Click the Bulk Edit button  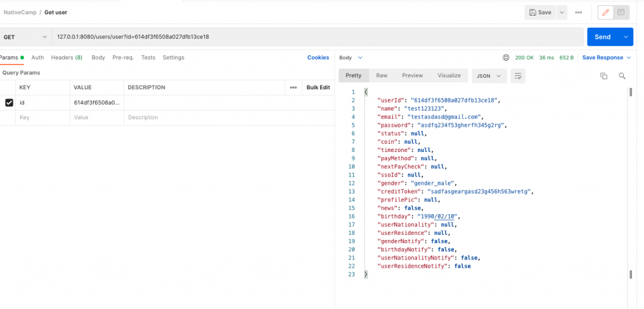coord(318,87)
